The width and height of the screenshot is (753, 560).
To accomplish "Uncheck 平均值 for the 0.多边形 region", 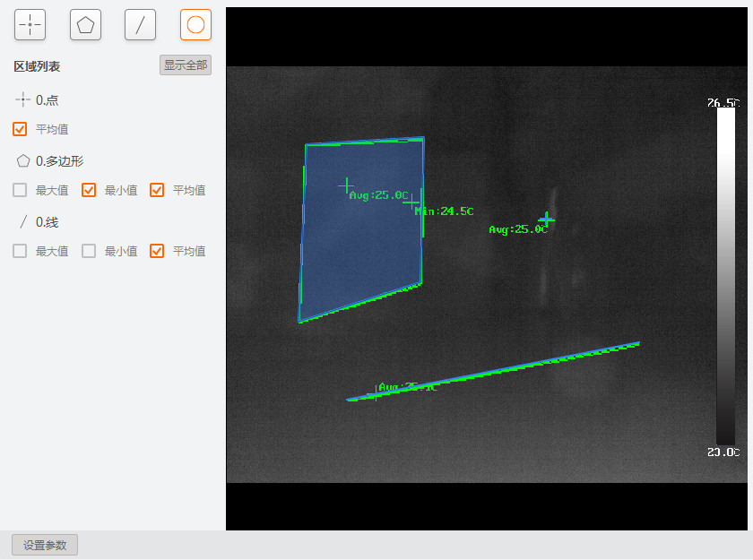I will tap(157, 190).
